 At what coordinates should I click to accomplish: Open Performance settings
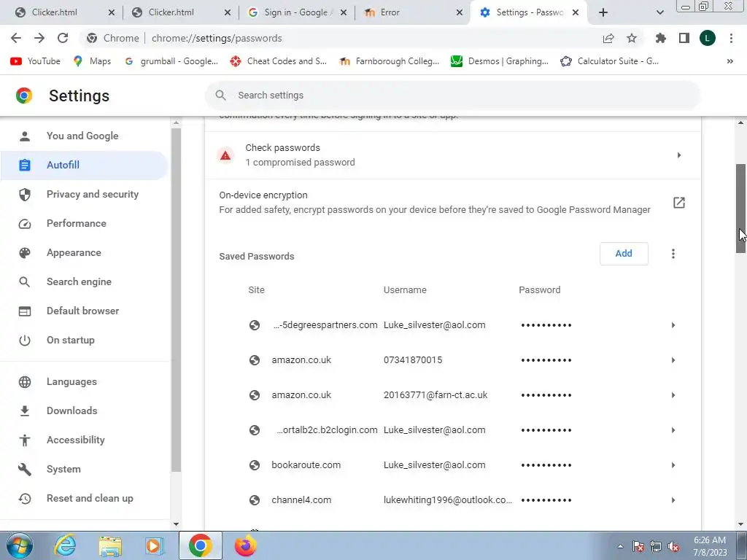[84, 223]
